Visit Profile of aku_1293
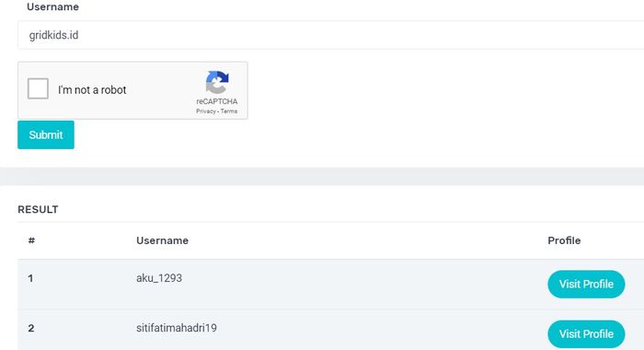This screenshot has width=644, height=350. click(586, 285)
